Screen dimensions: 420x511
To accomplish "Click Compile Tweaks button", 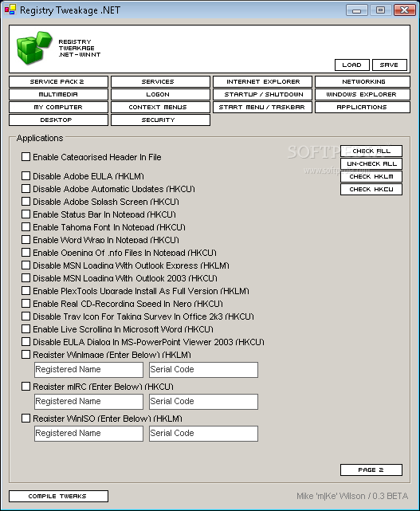I will coord(58,496).
